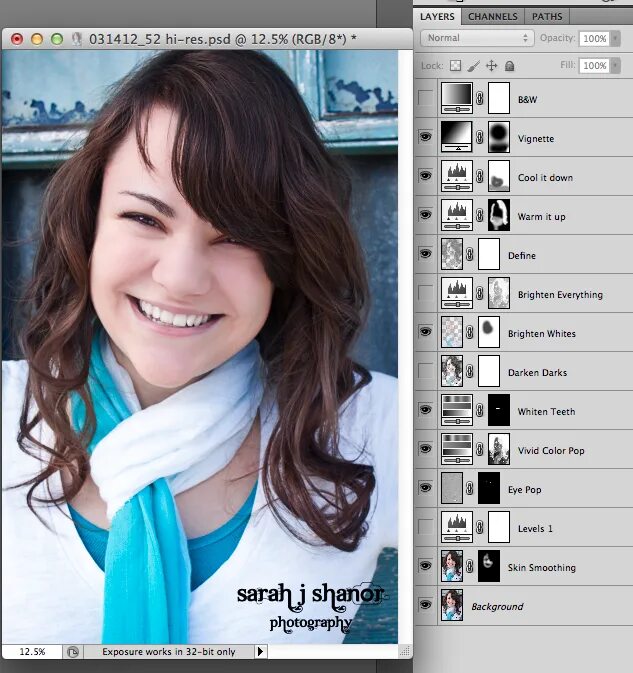Select the Brighten Whites mask thumbnail
The image size is (633, 673).
coord(489,332)
